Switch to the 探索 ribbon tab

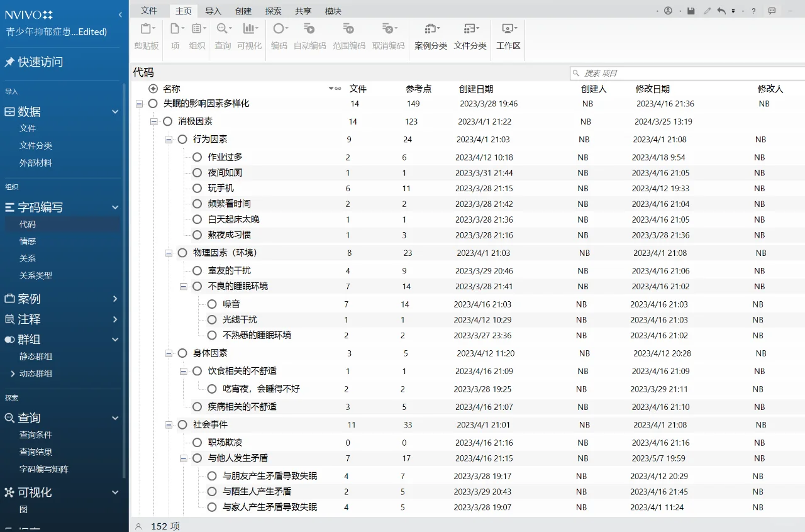[x=272, y=10]
